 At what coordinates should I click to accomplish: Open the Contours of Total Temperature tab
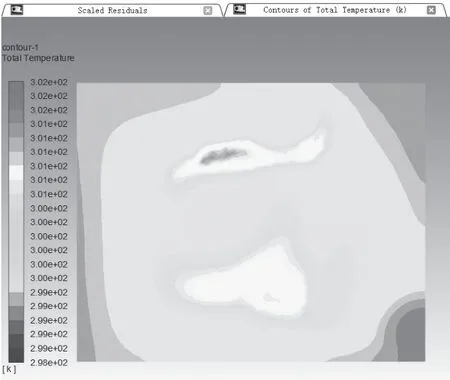[335, 10]
